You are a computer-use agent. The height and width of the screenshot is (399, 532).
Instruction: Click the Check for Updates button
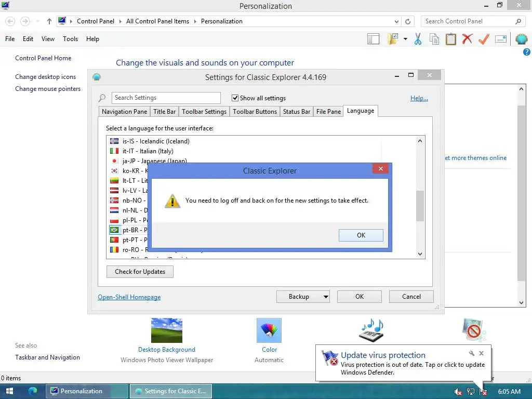[x=140, y=272]
